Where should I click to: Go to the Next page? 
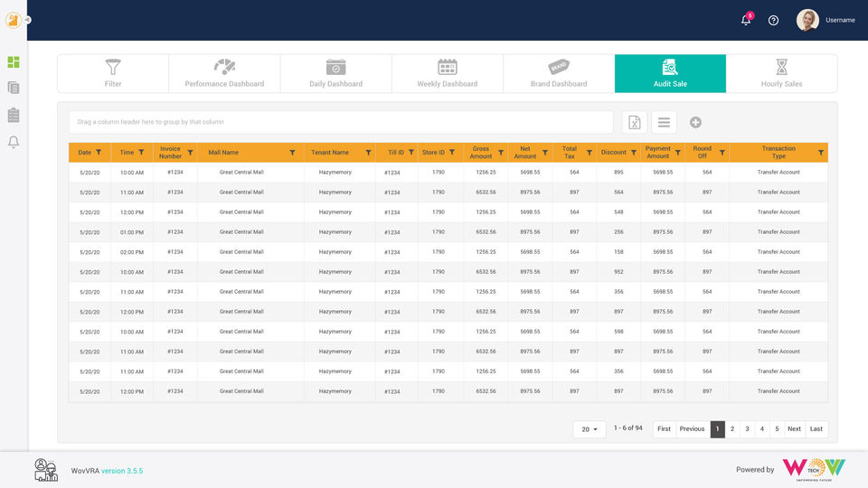[794, 429]
